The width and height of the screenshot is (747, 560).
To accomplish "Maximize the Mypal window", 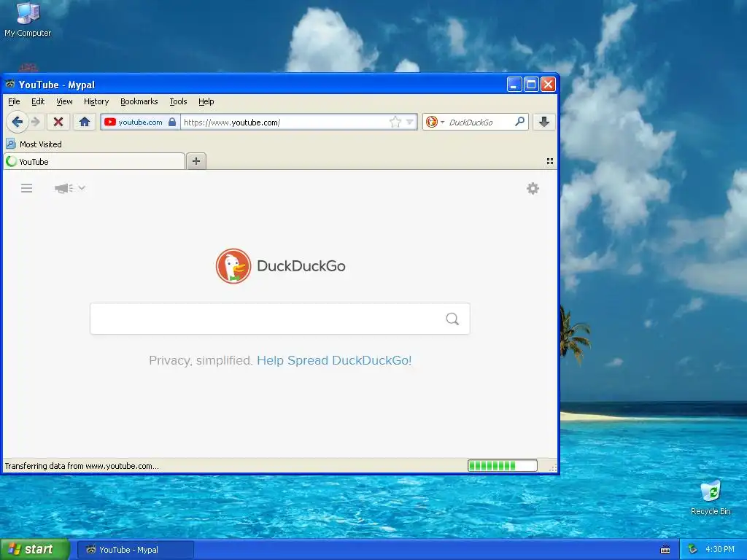I will point(531,85).
